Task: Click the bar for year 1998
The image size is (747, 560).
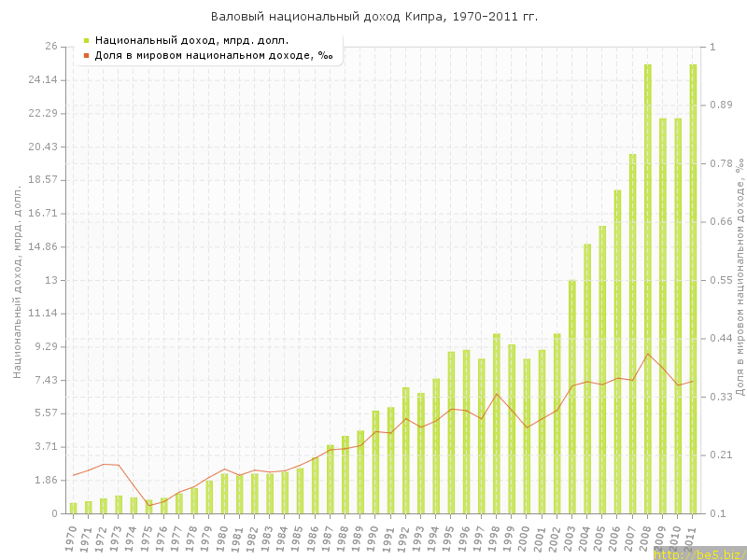Action: 497,425
